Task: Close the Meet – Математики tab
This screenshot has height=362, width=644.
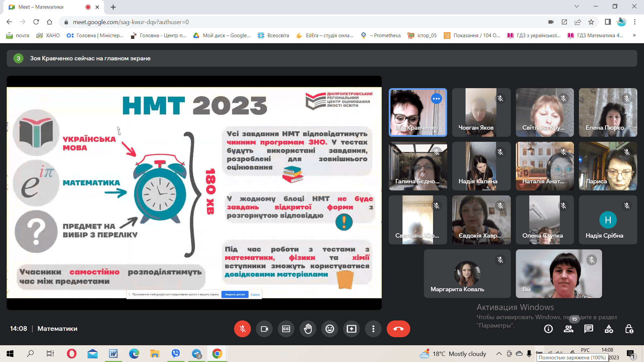Action: click(97, 7)
